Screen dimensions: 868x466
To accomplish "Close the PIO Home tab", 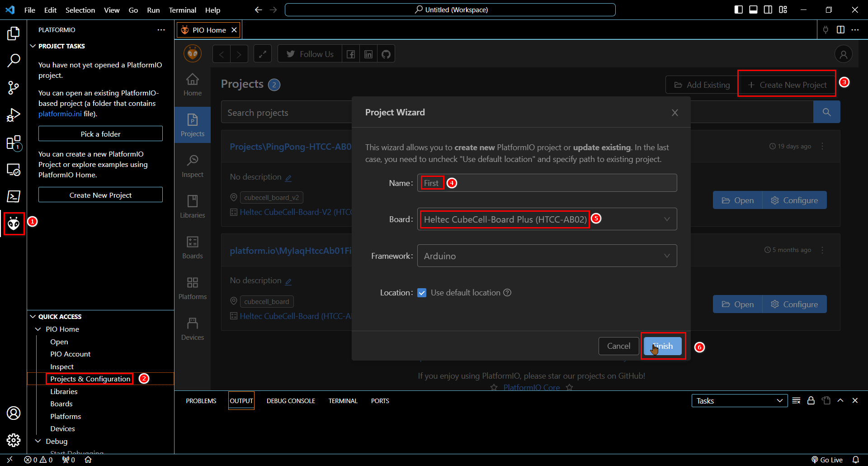I will tap(234, 30).
